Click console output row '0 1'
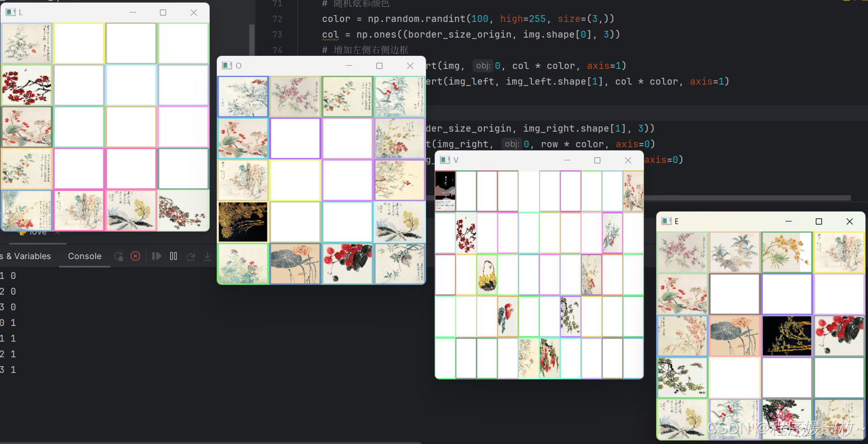This screenshot has height=444, width=868. 8,323
